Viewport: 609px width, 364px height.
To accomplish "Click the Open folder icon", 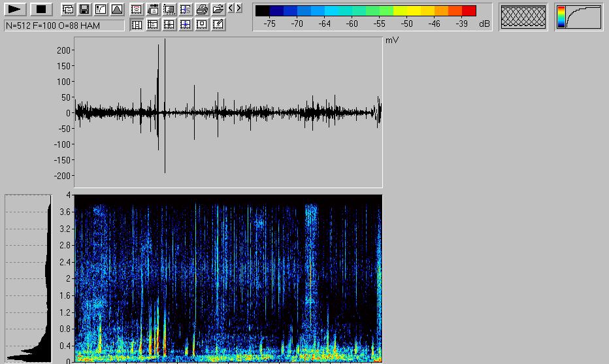I will [218, 9].
